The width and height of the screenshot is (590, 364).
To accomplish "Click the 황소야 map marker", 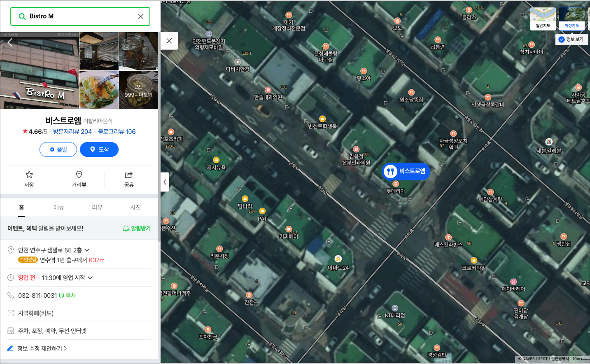I will 364,71.
